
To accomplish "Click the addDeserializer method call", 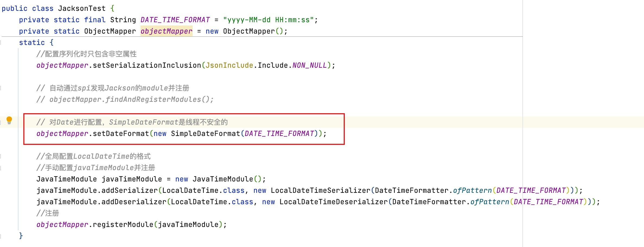I will [x=133, y=202].
